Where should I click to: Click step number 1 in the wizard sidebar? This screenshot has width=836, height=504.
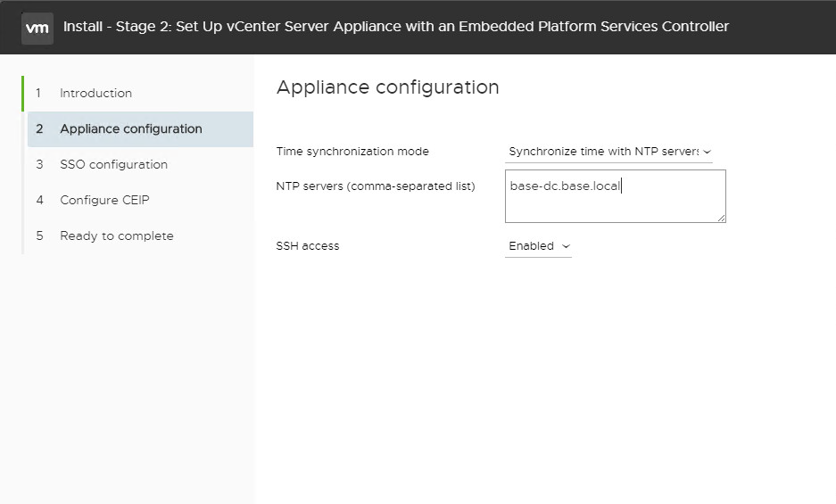click(x=39, y=93)
